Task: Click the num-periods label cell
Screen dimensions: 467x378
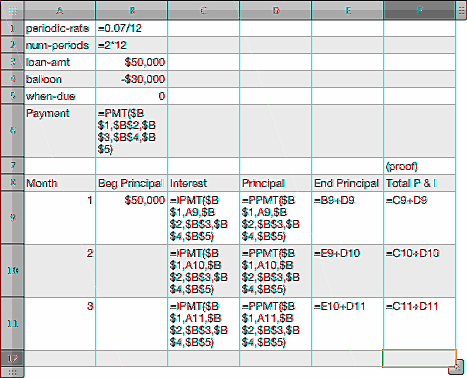Action: tap(60, 45)
